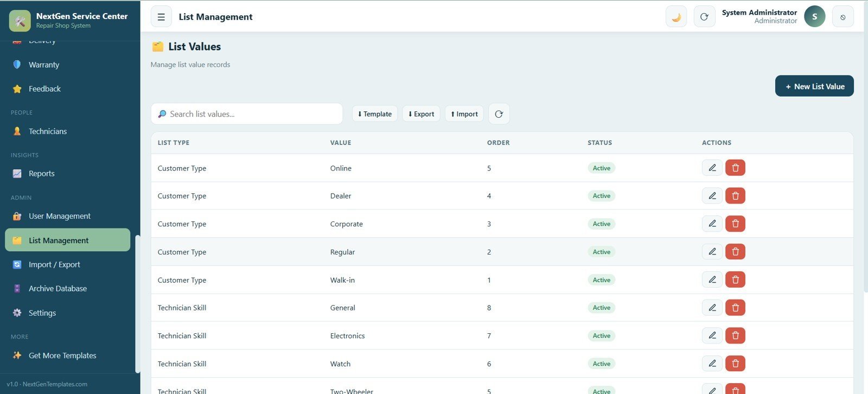Delete the Corporate row
868x394 pixels.
click(735, 224)
